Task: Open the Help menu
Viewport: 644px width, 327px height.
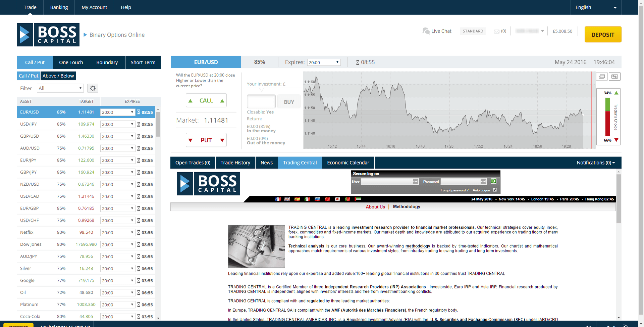Action: [x=126, y=7]
